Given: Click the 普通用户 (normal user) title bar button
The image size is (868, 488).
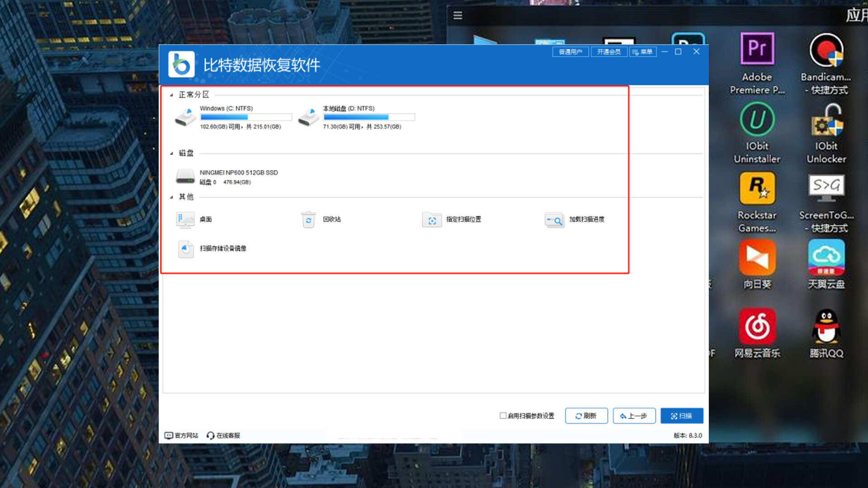Looking at the screenshot, I should 571,52.
